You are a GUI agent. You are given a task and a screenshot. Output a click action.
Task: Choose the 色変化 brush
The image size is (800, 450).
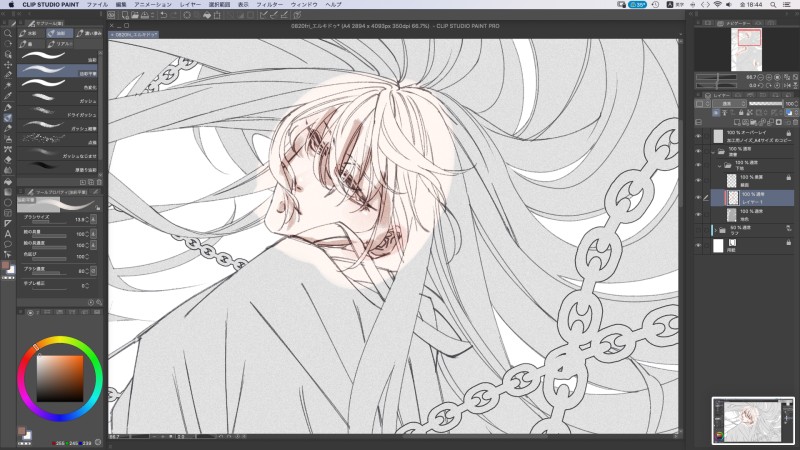pyautogui.click(x=58, y=84)
